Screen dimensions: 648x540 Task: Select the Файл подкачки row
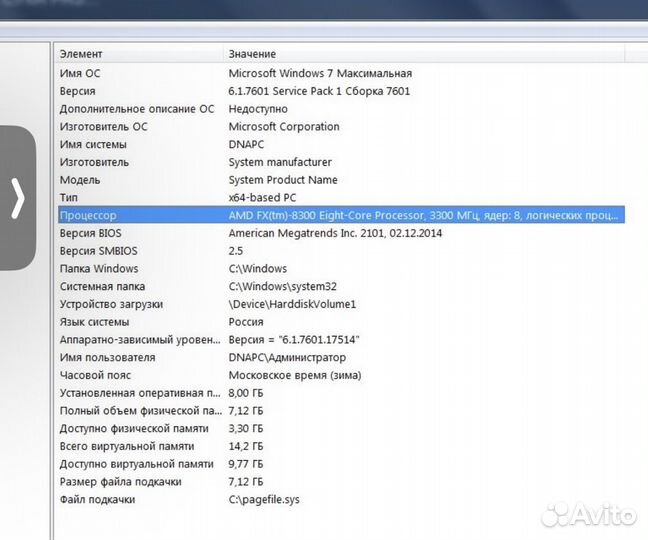(97, 499)
